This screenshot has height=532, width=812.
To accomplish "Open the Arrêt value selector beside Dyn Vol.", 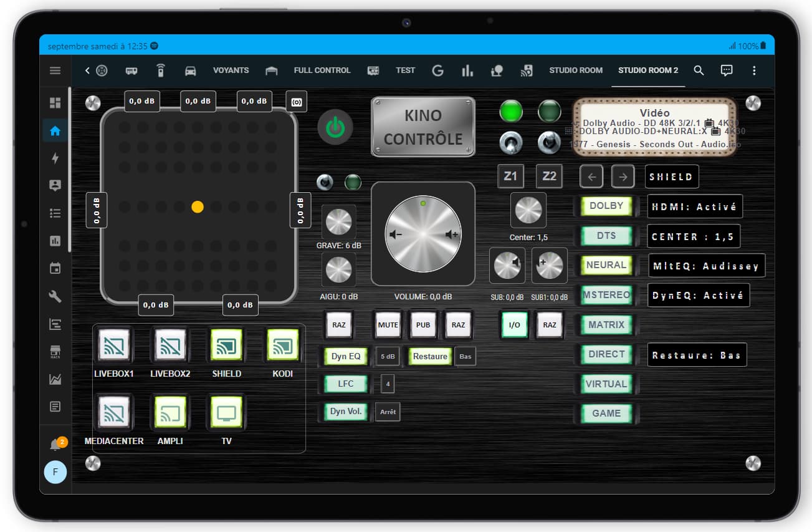I will tap(388, 412).
